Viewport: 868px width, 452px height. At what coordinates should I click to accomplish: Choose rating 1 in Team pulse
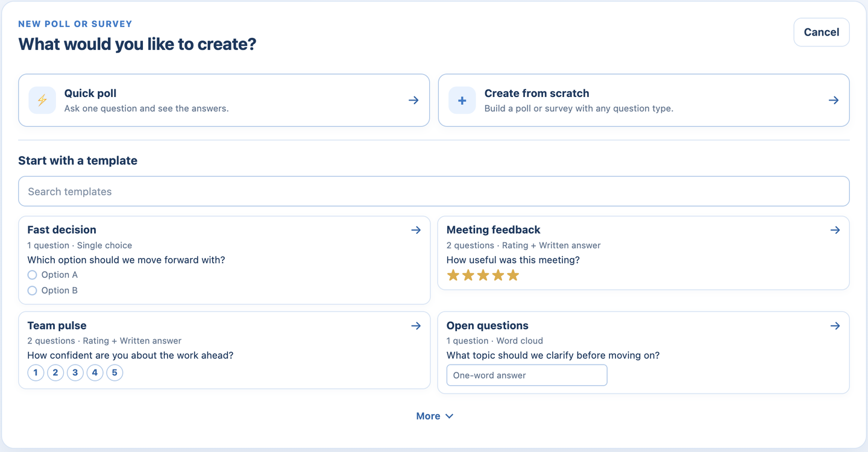(36, 372)
